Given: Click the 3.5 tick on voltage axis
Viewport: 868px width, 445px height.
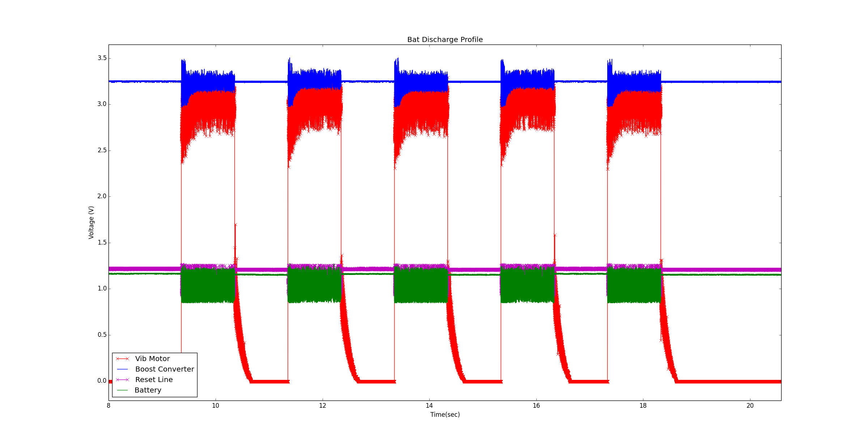Looking at the screenshot, I should [x=102, y=58].
